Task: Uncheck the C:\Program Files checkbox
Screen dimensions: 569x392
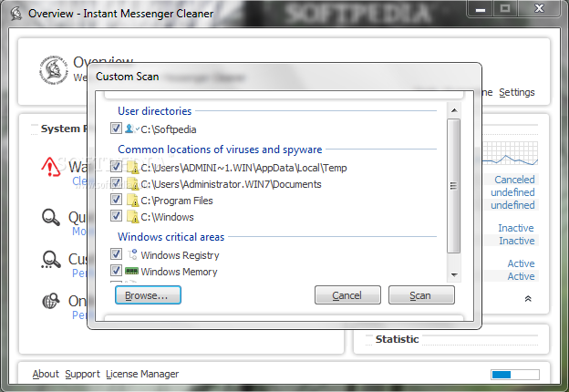Action: pyautogui.click(x=116, y=199)
